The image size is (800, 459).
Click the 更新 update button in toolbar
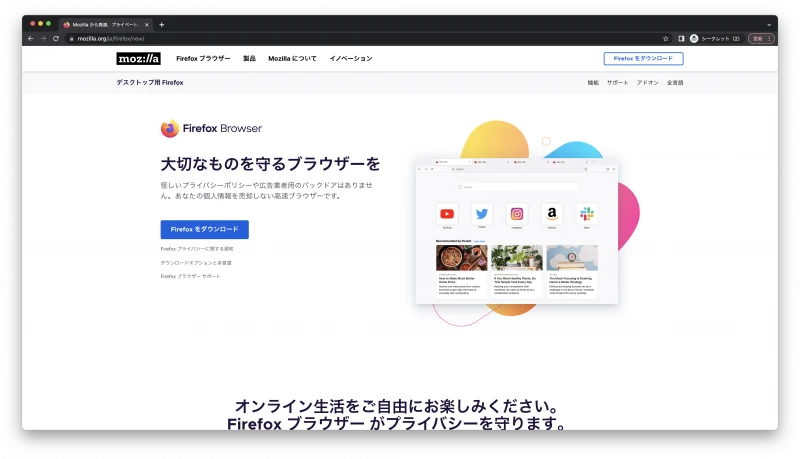click(x=761, y=39)
